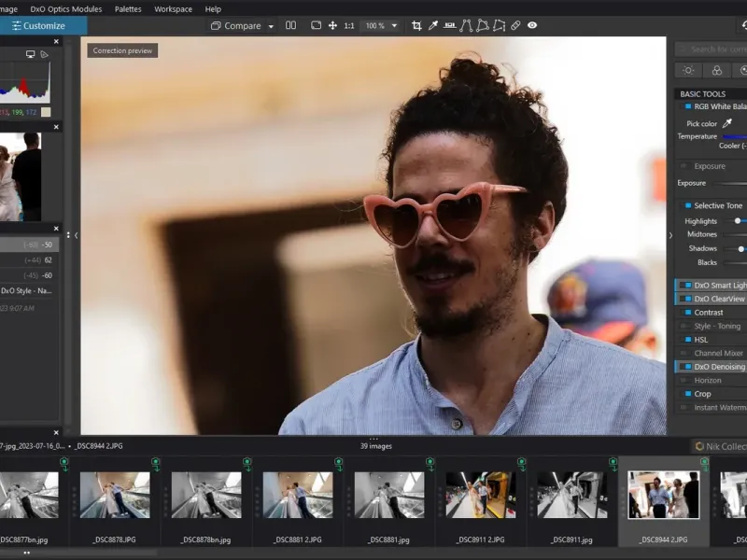Toggle the eye preview icon in toolbar
747x560 pixels.
(532, 26)
